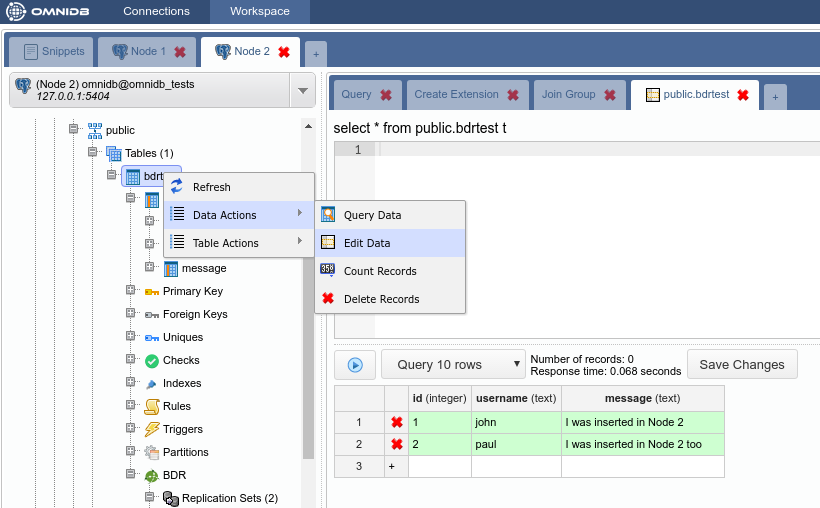This screenshot has height=508, width=820.
Task: Collapse the public schema node
Action: point(73,130)
